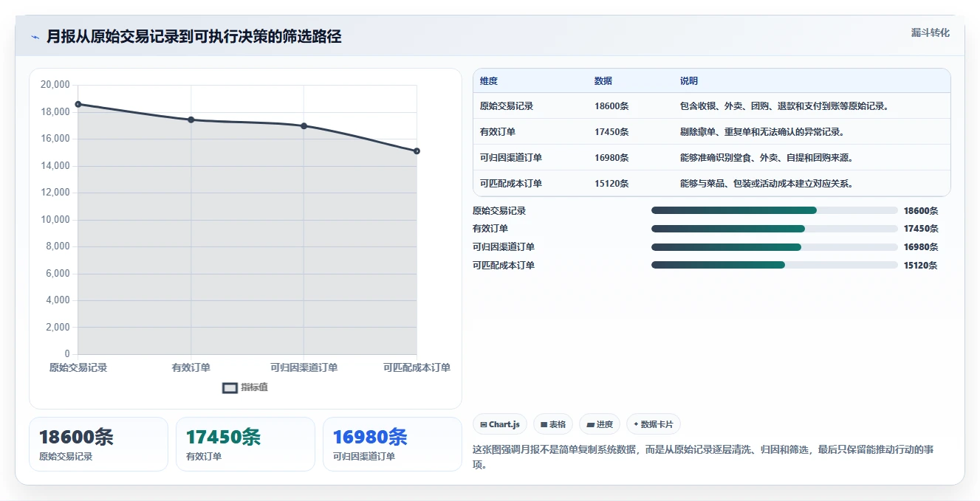Select table cell 有效订单
The height and width of the screenshot is (501, 980).
(498, 132)
